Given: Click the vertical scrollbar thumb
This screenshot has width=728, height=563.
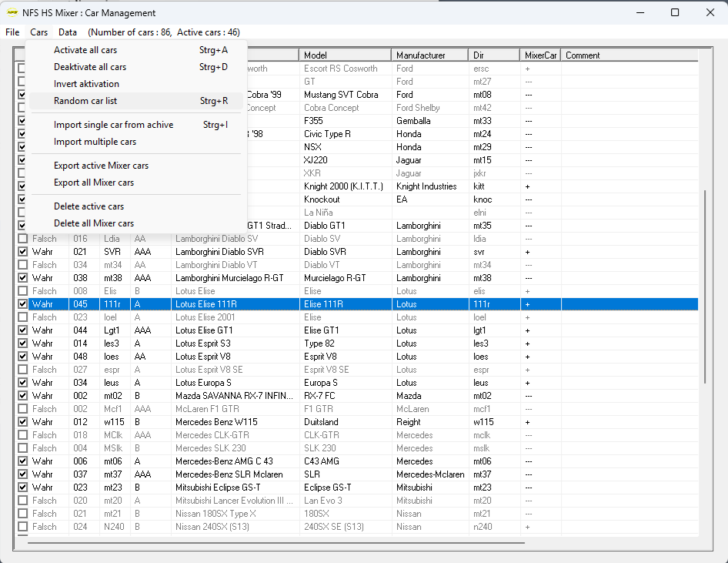Looking at the screenshot, I should point(705,287).
